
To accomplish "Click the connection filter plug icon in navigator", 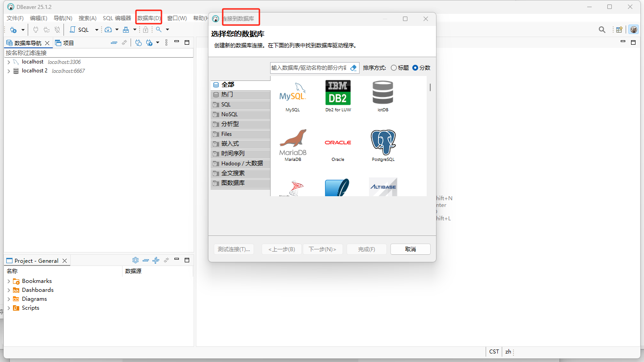I will click(149, 42).
